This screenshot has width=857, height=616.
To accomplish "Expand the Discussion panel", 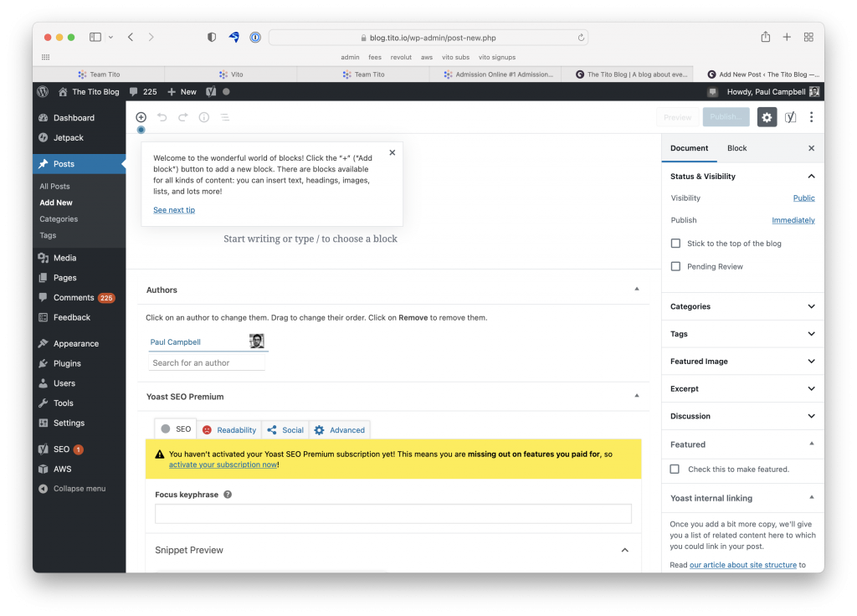I will coord(812,415).
